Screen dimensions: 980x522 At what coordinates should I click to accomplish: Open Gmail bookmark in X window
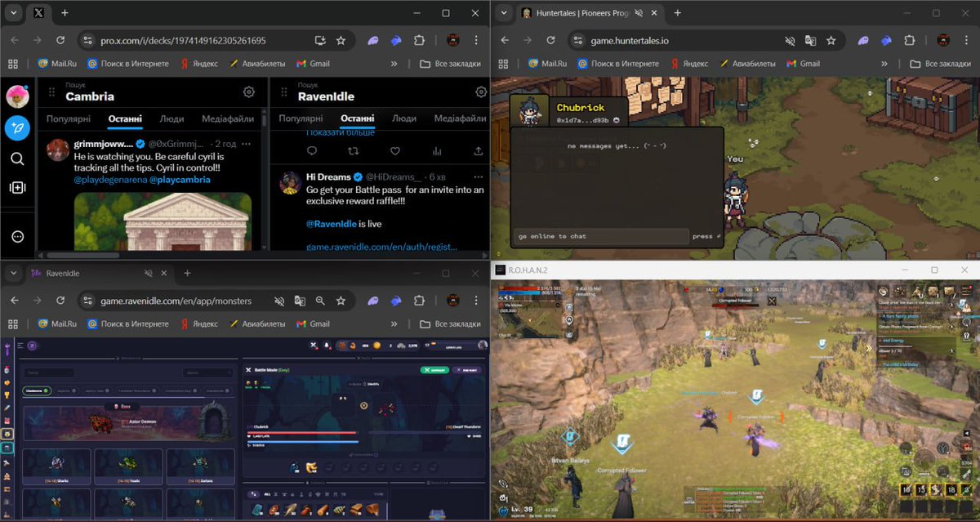(x=312, y=64)
